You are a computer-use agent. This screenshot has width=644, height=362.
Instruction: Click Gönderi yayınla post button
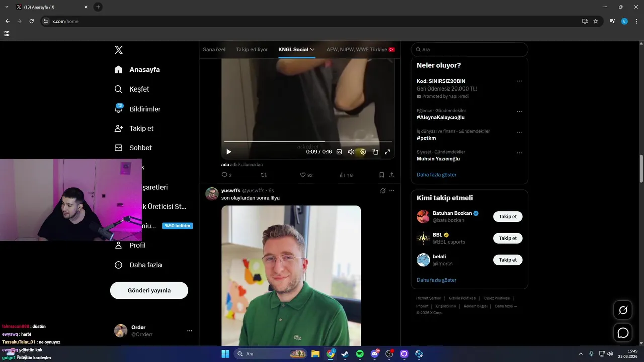149,290
